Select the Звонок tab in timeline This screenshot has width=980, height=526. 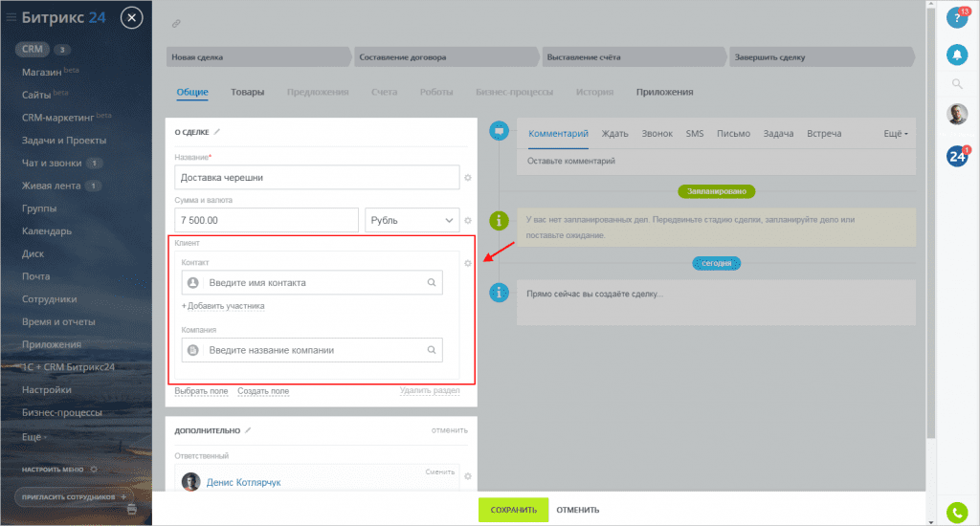coord(657,134)
